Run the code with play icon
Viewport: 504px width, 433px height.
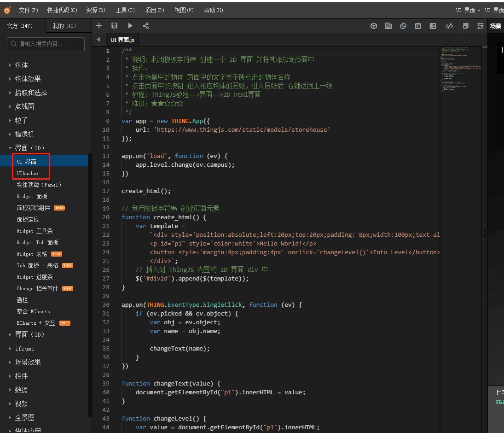(x=130, y=26)
